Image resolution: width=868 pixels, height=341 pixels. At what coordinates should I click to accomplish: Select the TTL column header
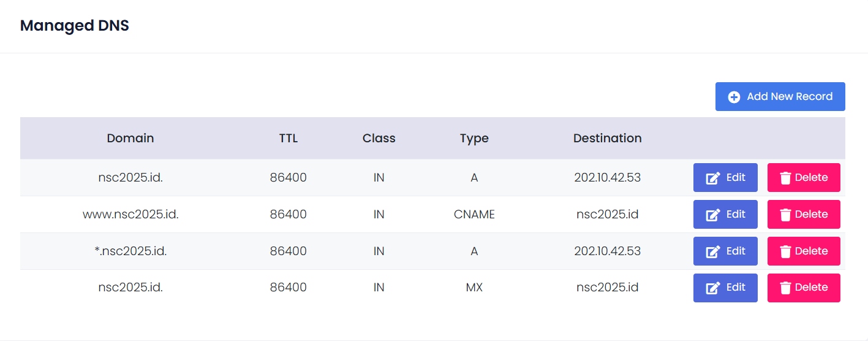289,139
